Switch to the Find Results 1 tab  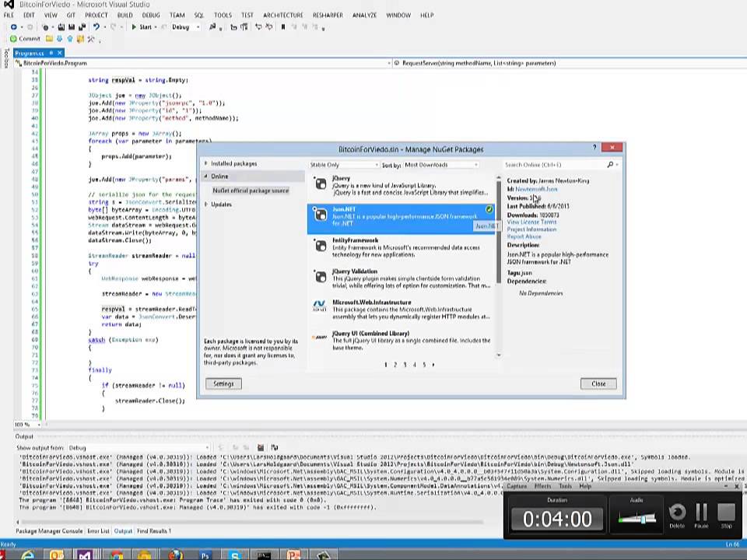pos(154,531)
